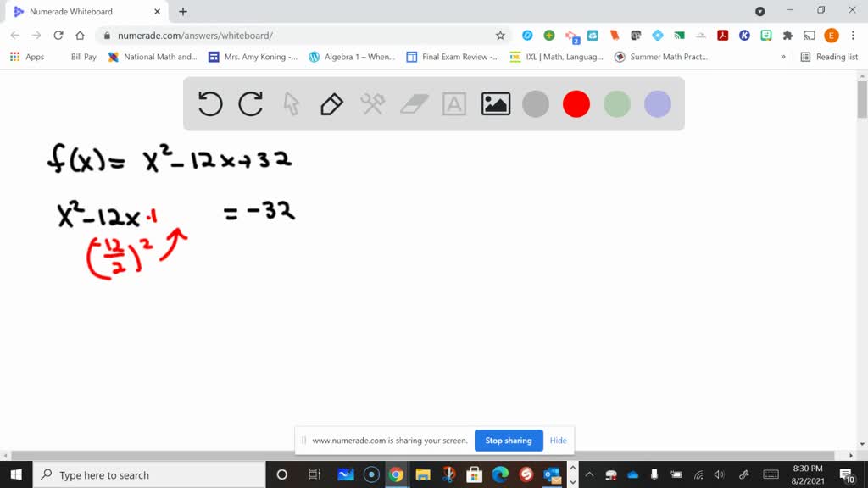Select the text tool
The width and height of the screenshot is (868, 488).
point(454,103)
